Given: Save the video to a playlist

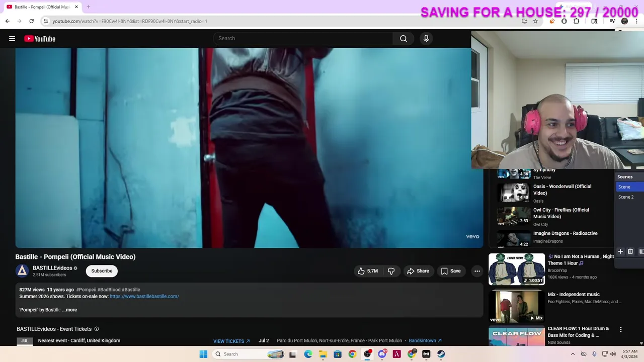Looking at the screenshot, I should [451, 271].
